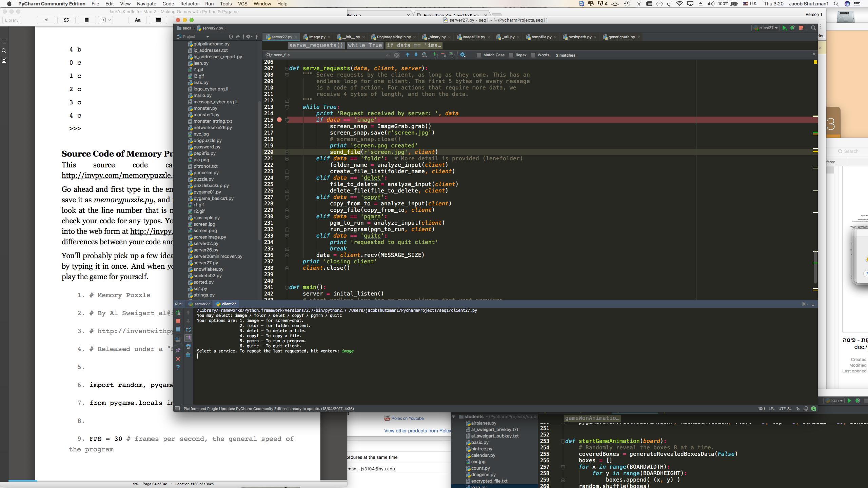The height and width of the screenshot is (488, 868).
Task: Jump to previous search occurrence arrow
Action: (407, 55)
